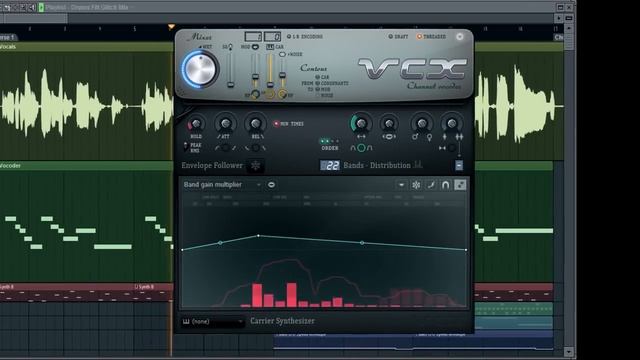The image size is (640, 360).
Task: Click the band spacing knob on the right
Action: point(452,123)
